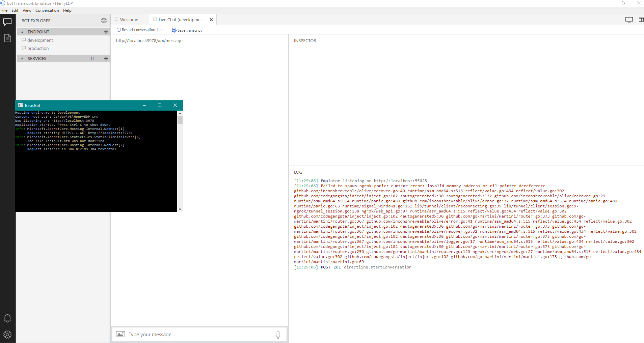
Task: Collapse the ENDPOINT section
Action: [x=23, y=31]
